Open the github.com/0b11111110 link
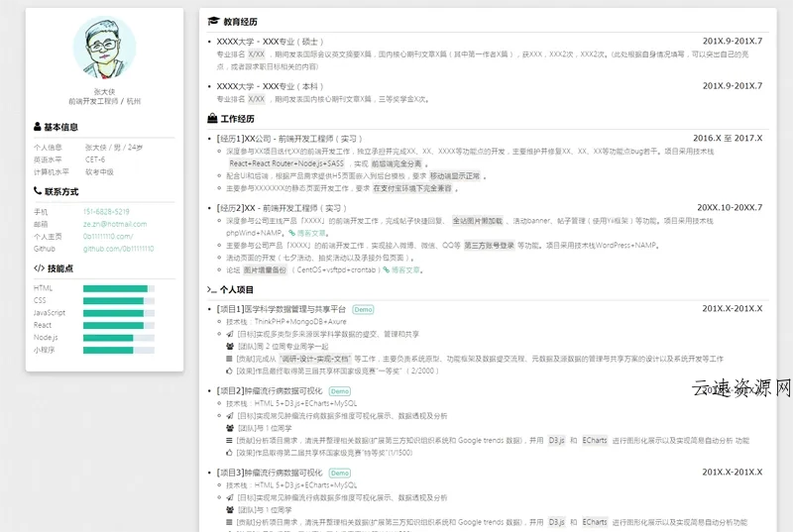The width and height of the screenshot is (793, 532). pyautogui.click(x=118, y=249)
